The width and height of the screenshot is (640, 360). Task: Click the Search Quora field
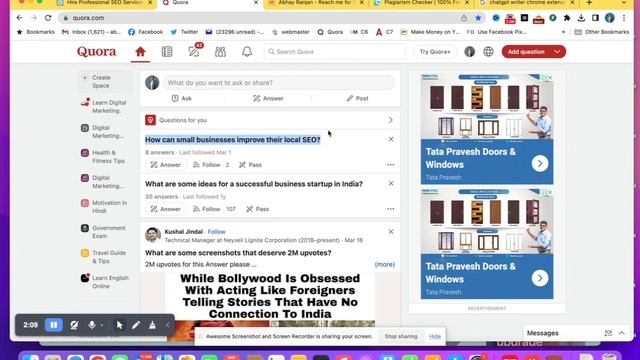335,52
